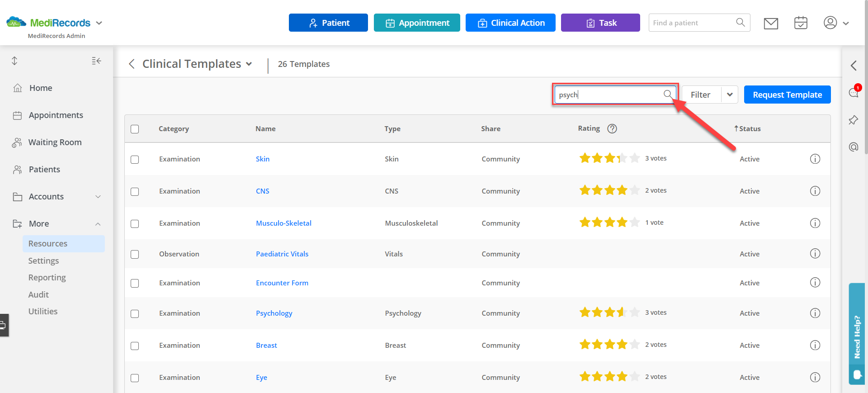Open the MediRecords account dropdown arrow
The image size is (868, 393).
pos(99,23)
